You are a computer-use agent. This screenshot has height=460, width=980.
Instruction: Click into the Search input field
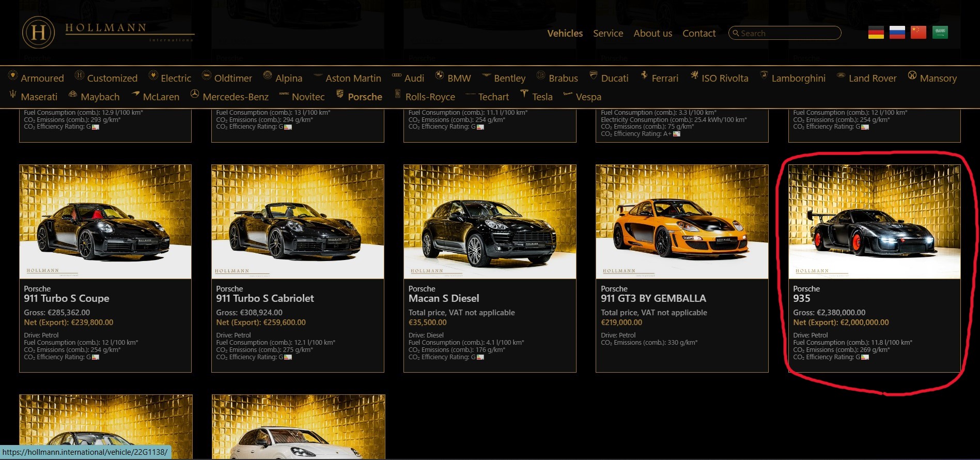tap(788, 33)
